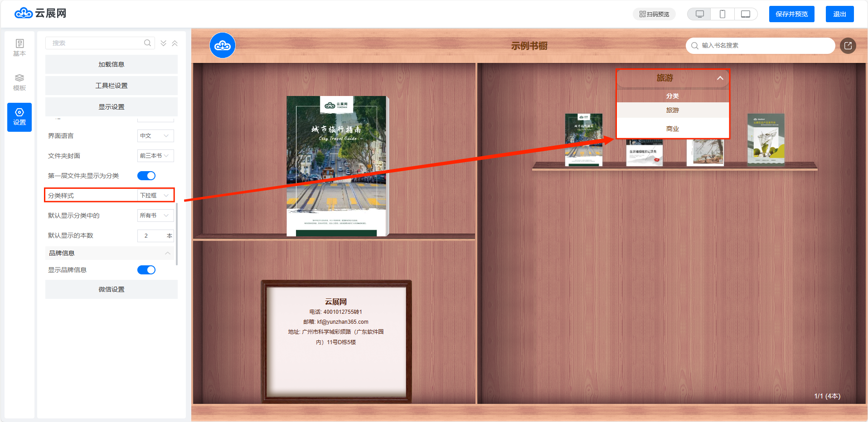
Task: Toggle the show brand info switch
Action: point(146,270)
